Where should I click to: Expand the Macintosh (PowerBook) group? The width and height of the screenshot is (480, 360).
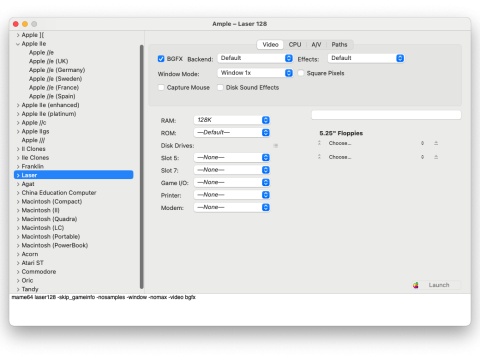point(18,245)
